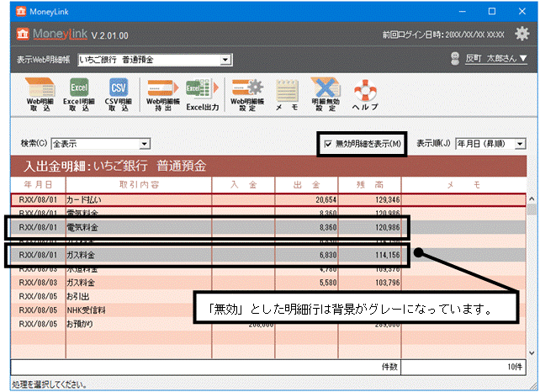Open 表示Web明細帳 account dropdown
540x392 pixels.
coord(225,60)
